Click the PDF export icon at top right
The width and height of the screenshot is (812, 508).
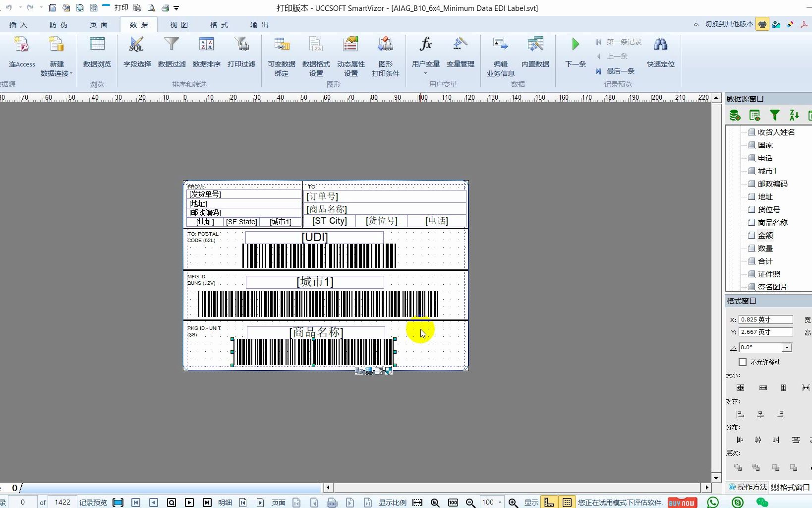[x=804, y=24]
